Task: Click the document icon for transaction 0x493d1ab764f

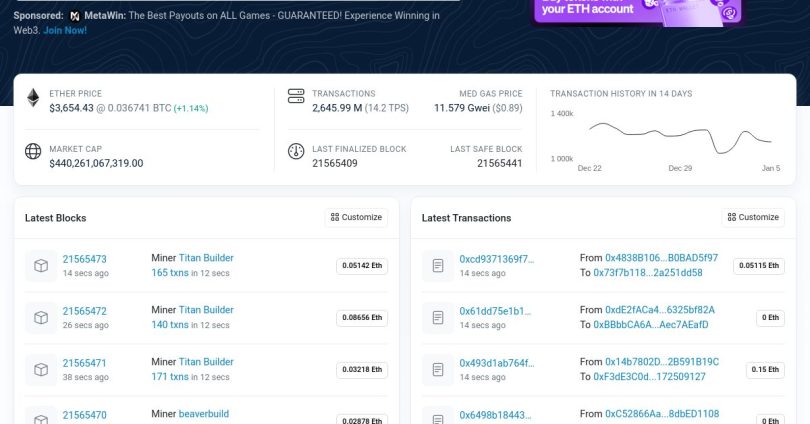Action: coord(437,369)
